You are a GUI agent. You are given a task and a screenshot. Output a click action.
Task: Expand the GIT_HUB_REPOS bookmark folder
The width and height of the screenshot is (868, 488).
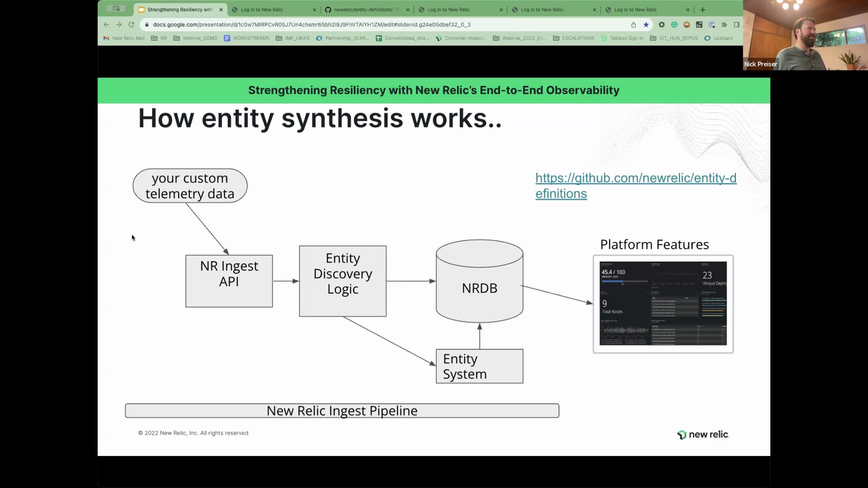pos(674,38)
